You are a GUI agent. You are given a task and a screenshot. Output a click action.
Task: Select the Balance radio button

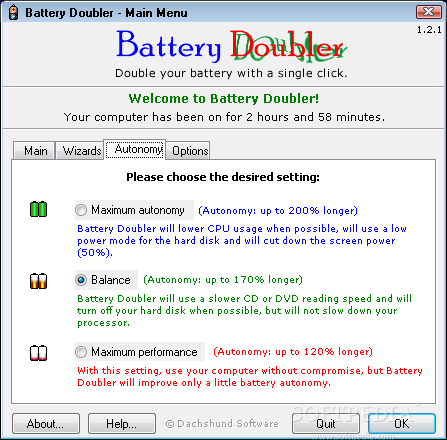pyautogui.click(x=81, y=280)
